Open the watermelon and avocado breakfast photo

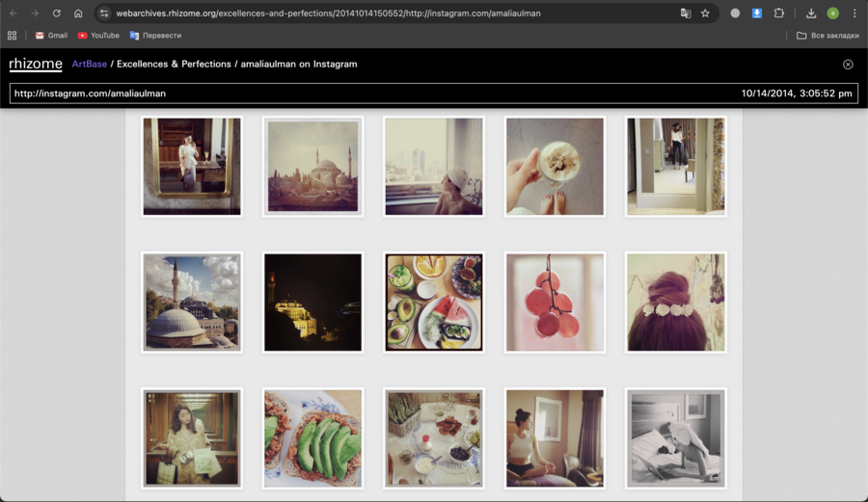point(434,303)
